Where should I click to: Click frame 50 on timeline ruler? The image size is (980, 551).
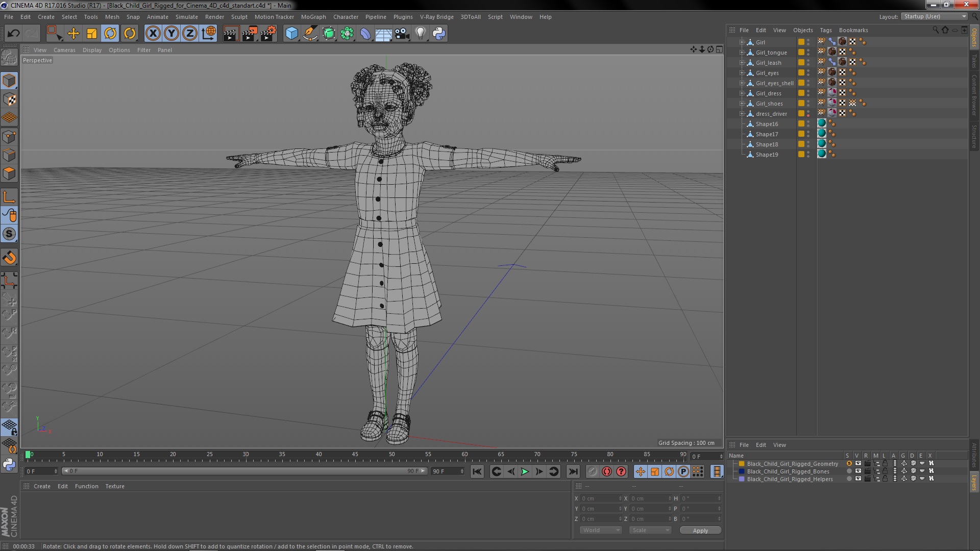(x=391, y=454)
